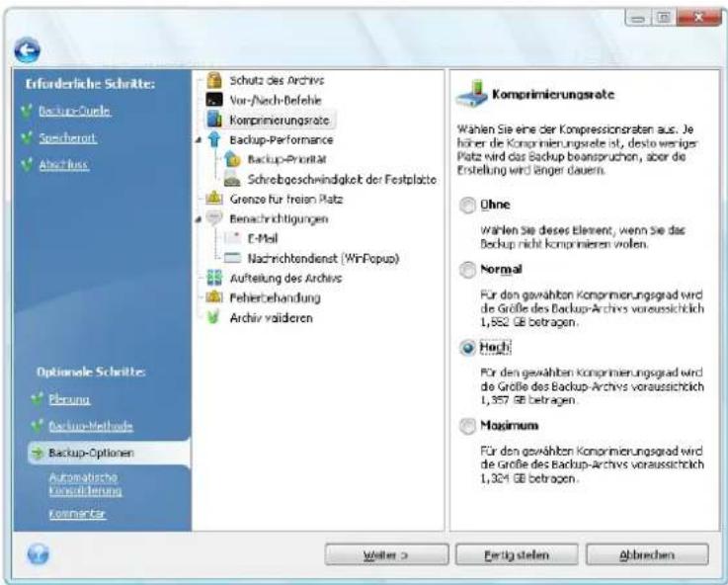Select the Hoch compression radio button
Screen dimensions: 728x585
(x=467, y=347)
